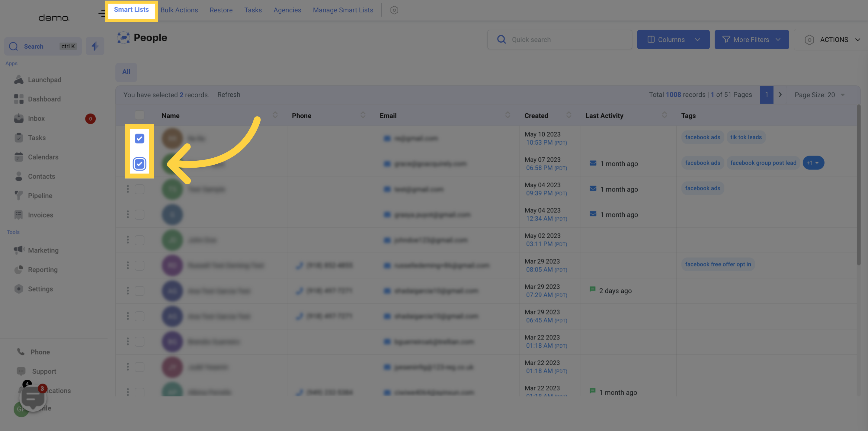Sort by the Created column arrows

(569, 115)
